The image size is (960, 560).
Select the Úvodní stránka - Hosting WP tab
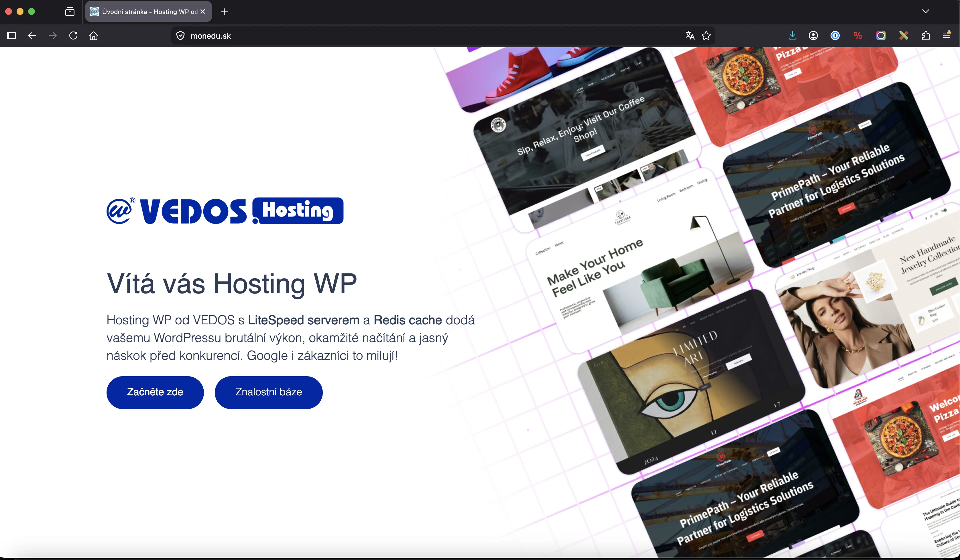click(148, 12)
